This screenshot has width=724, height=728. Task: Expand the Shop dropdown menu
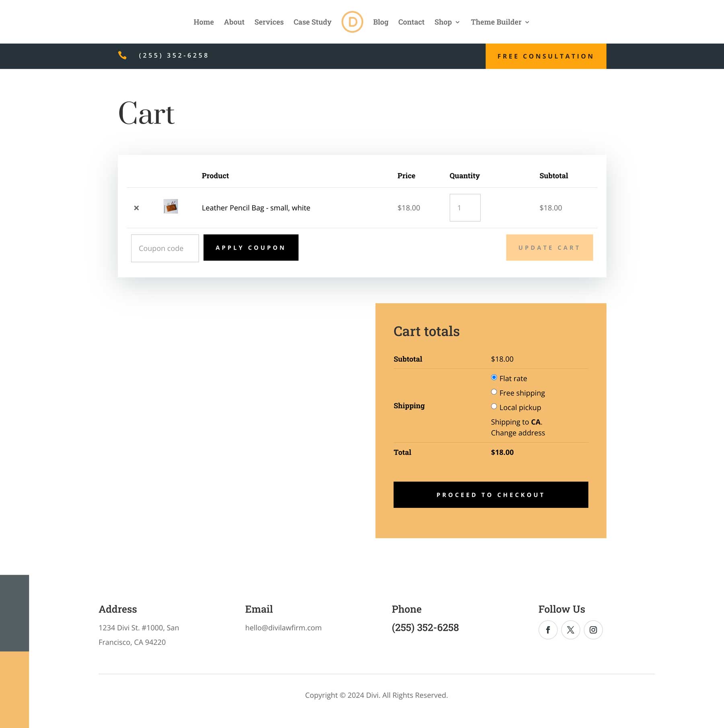tap(446, 22)
